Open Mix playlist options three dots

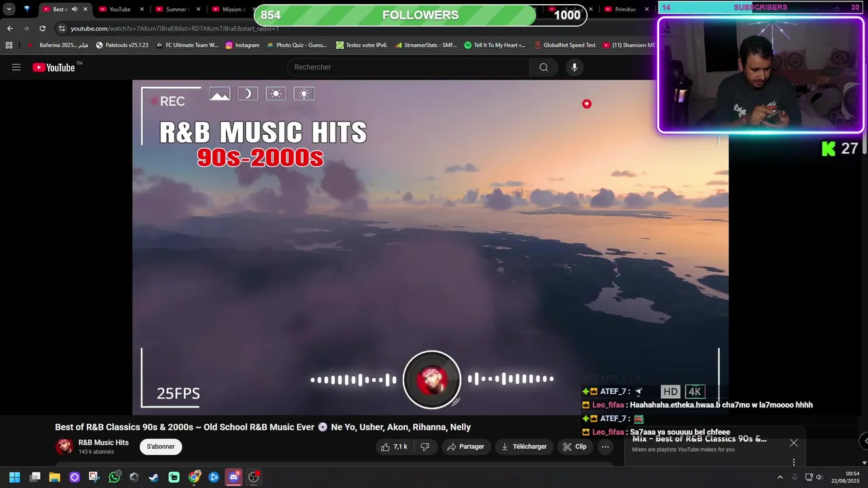pos(793,462)
